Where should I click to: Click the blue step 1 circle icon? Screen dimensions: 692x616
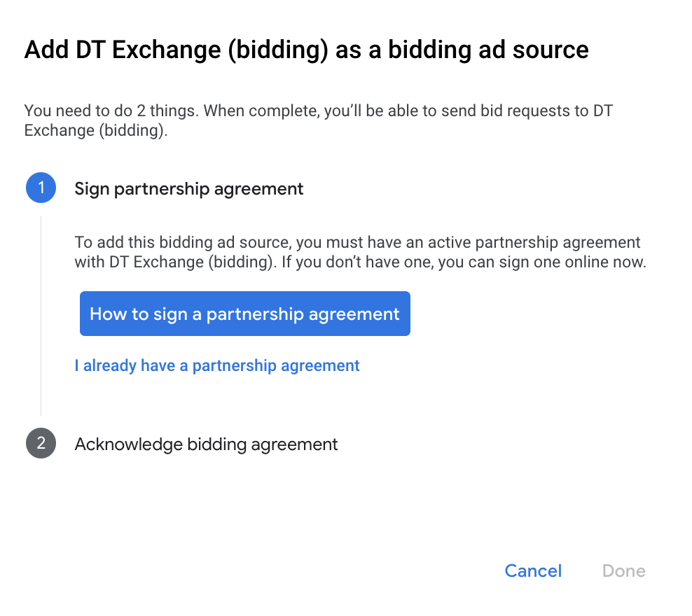(x=41, y=188)
